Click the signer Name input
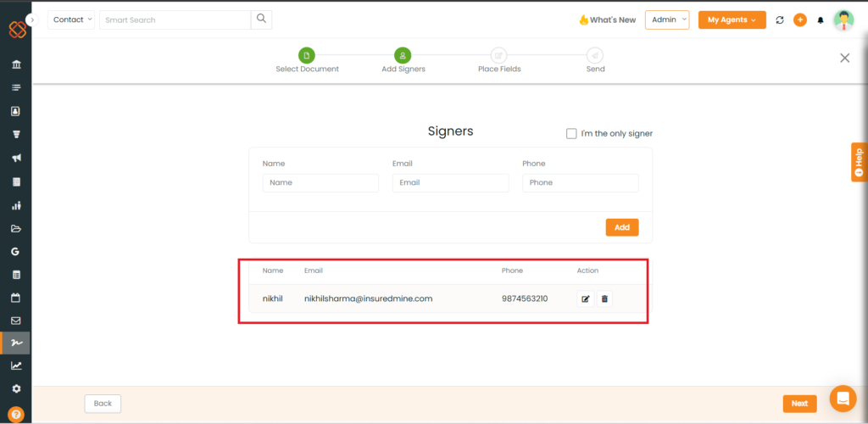 [x=320, y=182]
